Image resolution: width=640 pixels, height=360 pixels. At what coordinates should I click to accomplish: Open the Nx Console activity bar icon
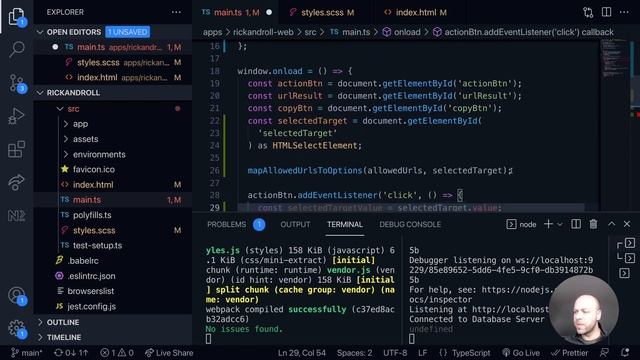click(16, 216)
